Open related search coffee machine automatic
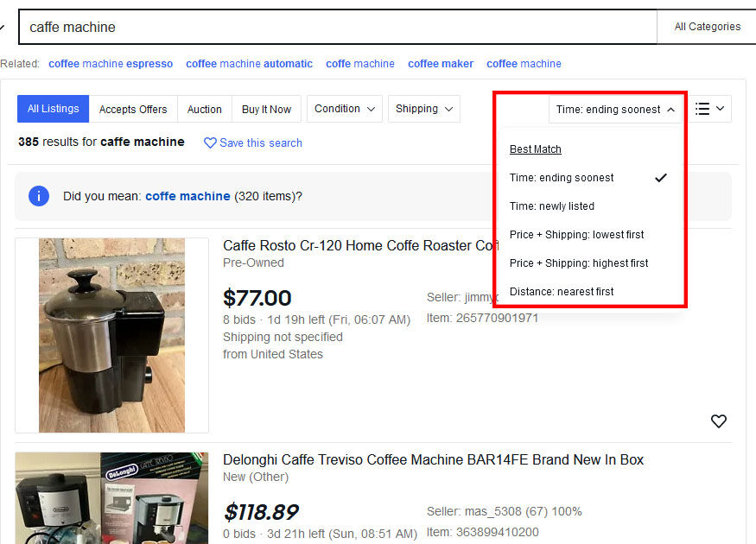The image size is (756, 544). click(x=250, y=64)
